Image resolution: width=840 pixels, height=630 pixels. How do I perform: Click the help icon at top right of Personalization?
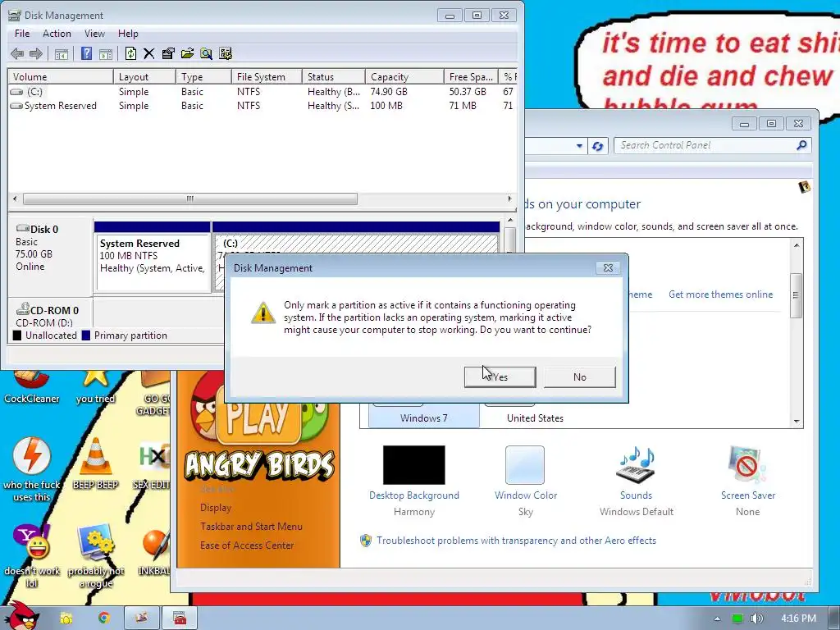tap(804, 187)
